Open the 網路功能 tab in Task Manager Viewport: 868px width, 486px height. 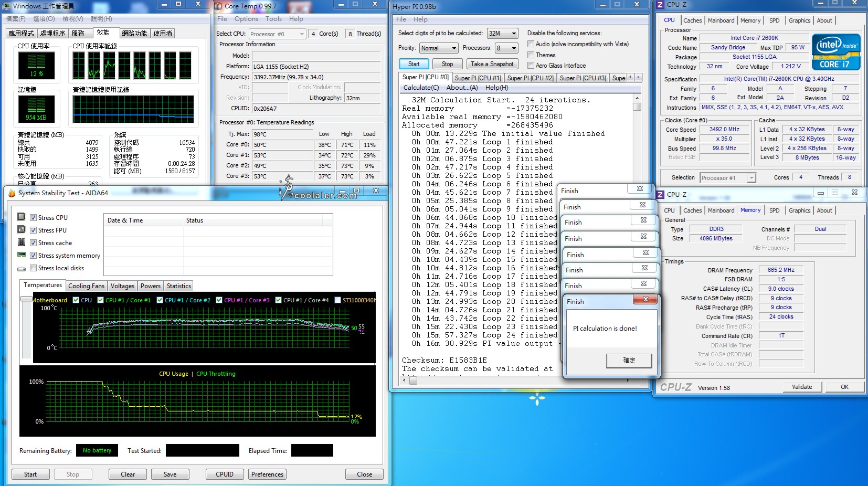point(134,33)
